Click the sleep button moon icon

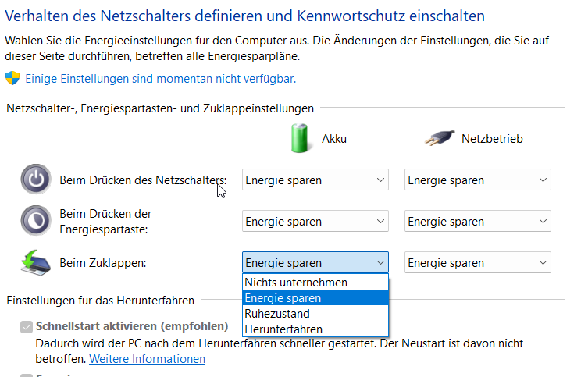pos(35,220)
